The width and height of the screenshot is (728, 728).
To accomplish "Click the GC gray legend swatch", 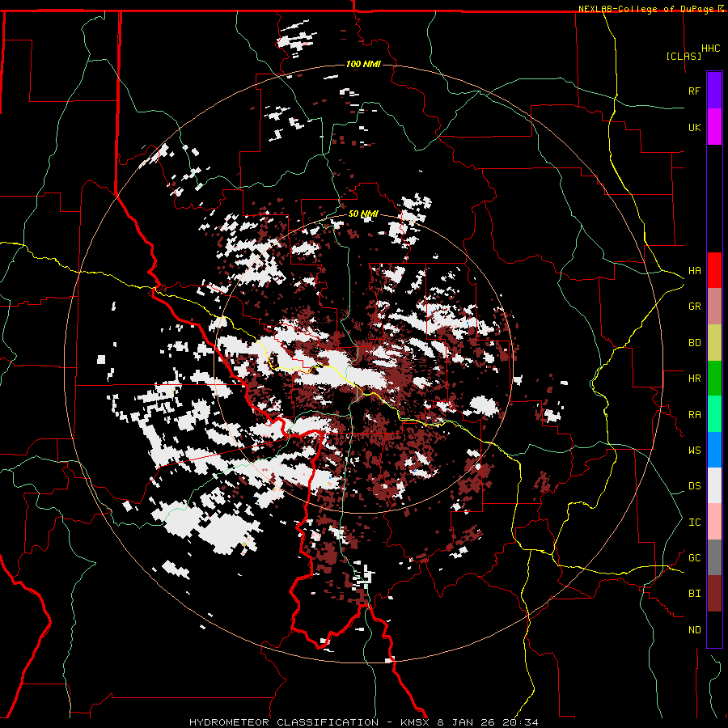I will point(714,557).
